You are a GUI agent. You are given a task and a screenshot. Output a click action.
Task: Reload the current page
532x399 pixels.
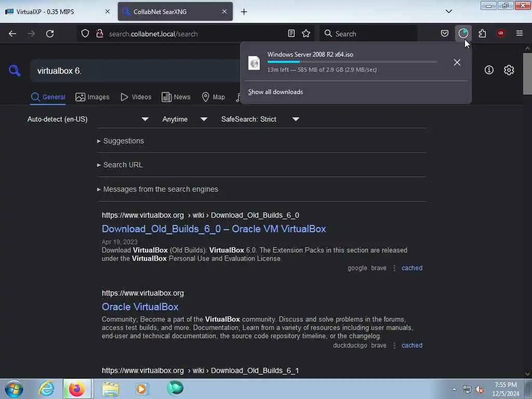click(50, 34)
